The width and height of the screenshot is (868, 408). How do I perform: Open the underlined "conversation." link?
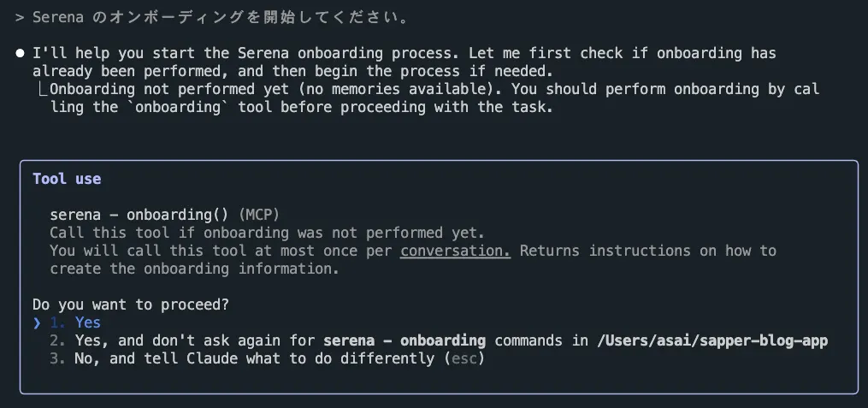point(455,251)
